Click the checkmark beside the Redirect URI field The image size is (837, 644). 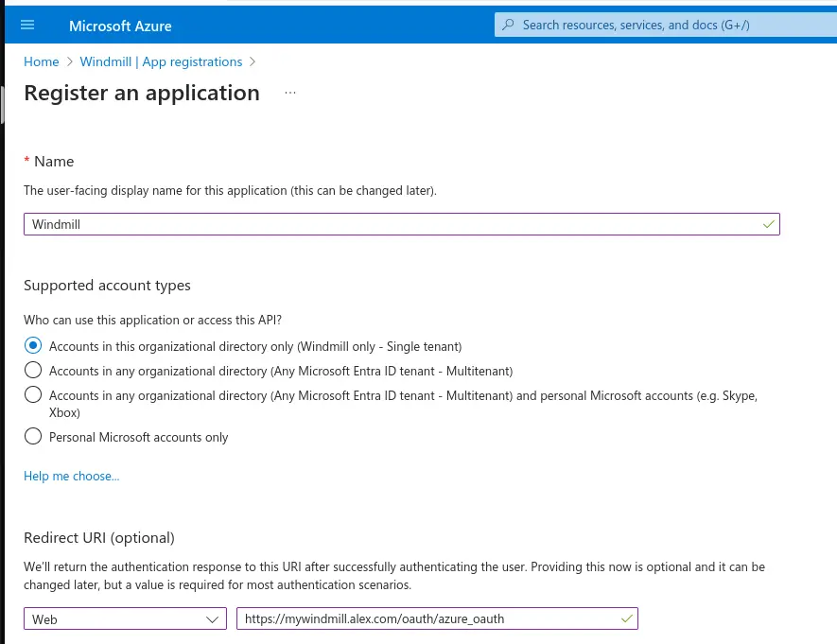pos(626,618)
